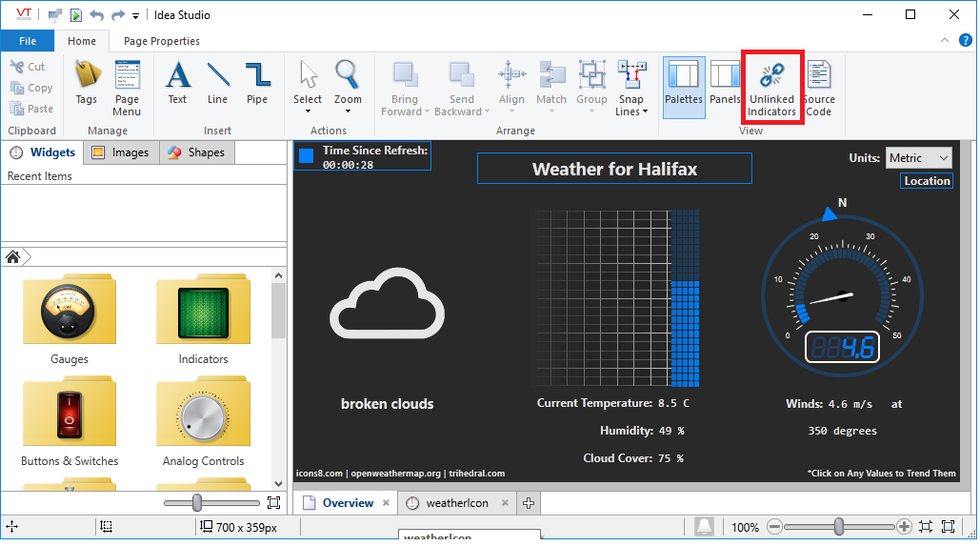Open Unlinked Indicators view
The image size is (980, 546).
(x=771, y=86)
